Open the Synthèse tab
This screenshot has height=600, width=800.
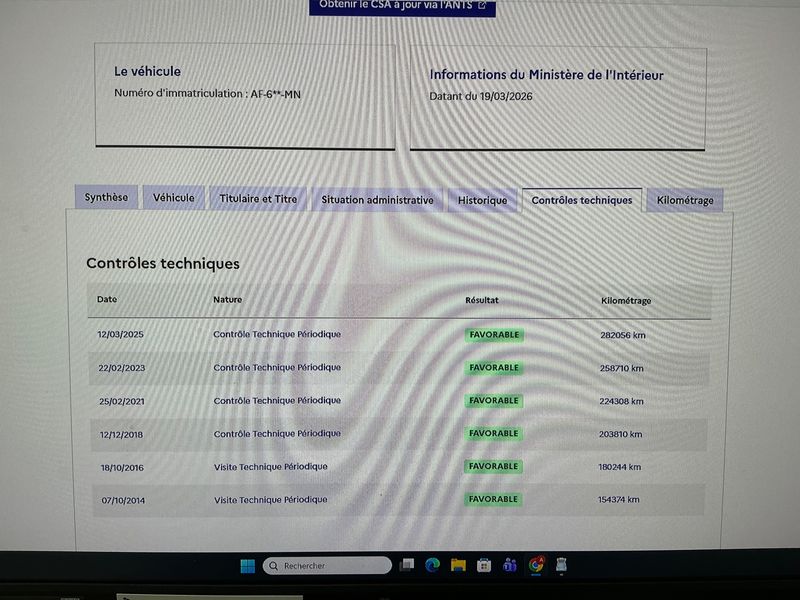(x=106, y=197)
